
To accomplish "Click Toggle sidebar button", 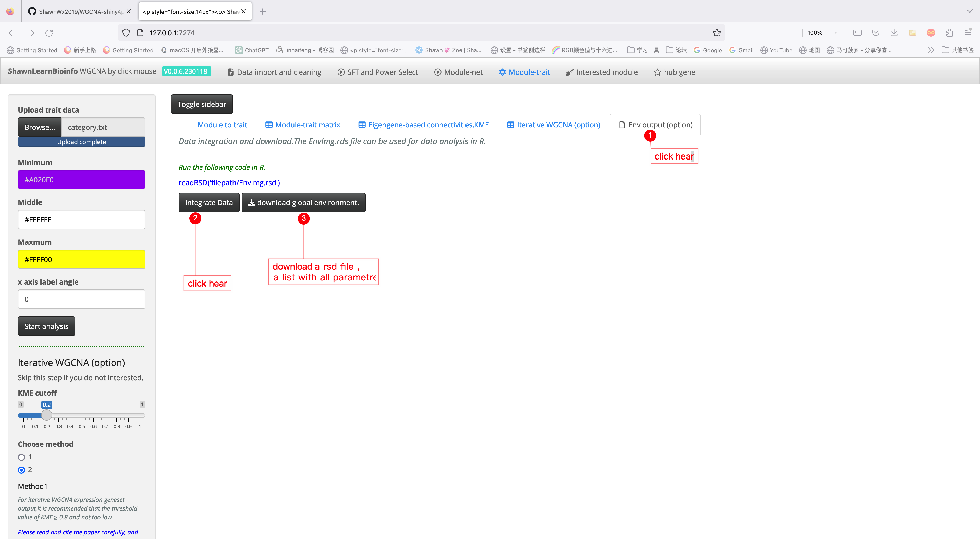I will coord(202,104).
